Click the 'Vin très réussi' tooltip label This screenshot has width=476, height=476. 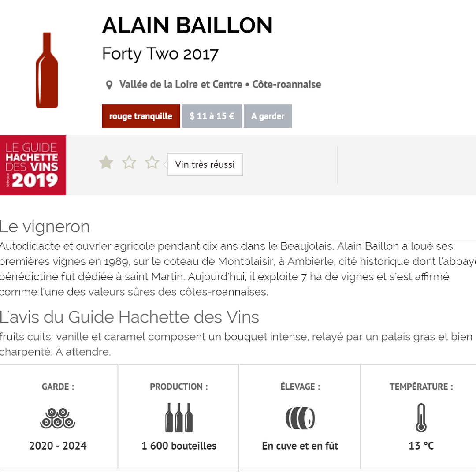click(205, 165)
